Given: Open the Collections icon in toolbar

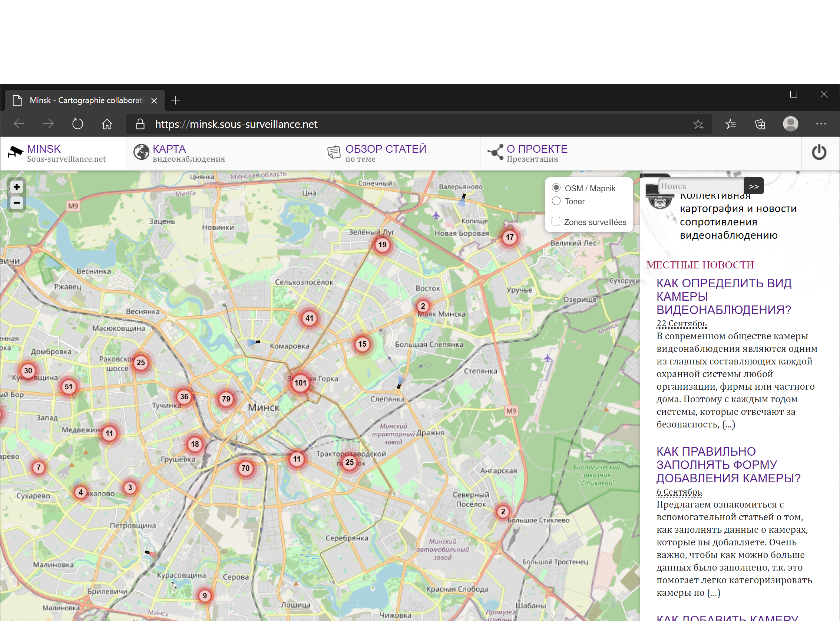Looking at the screenshot, I should (760, 124).
